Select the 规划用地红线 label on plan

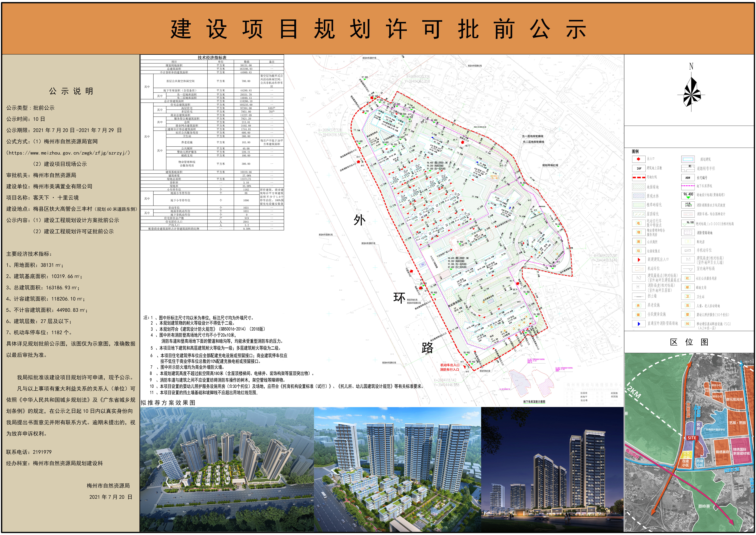click(x=550, y=165)
